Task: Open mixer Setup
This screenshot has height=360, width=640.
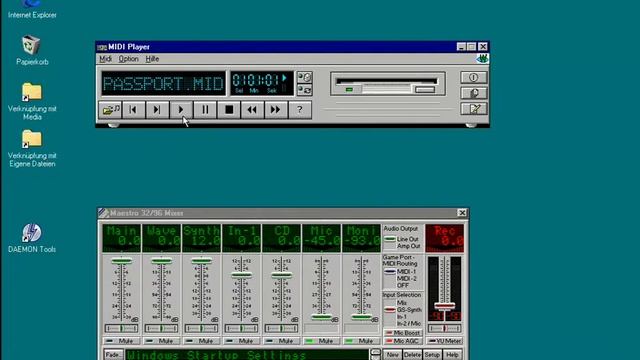Action: (x=432, y=355)
